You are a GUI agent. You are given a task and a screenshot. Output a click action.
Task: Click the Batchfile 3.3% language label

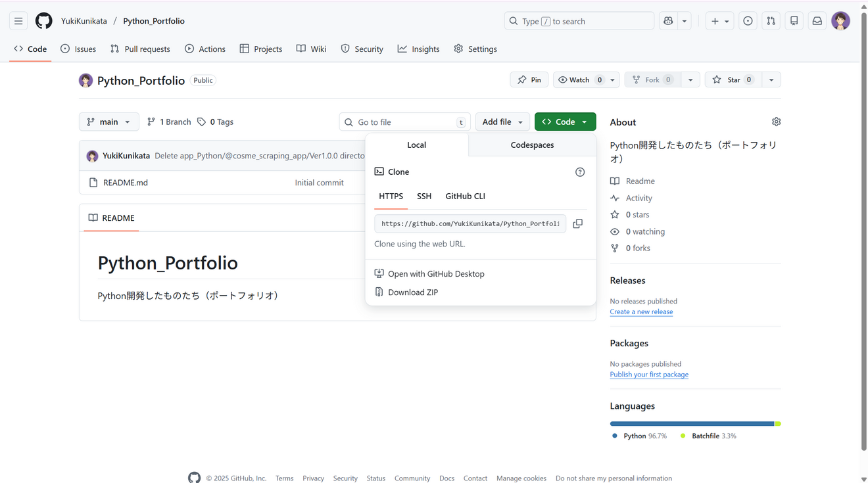pyautogui.click(x=708, y=436)
